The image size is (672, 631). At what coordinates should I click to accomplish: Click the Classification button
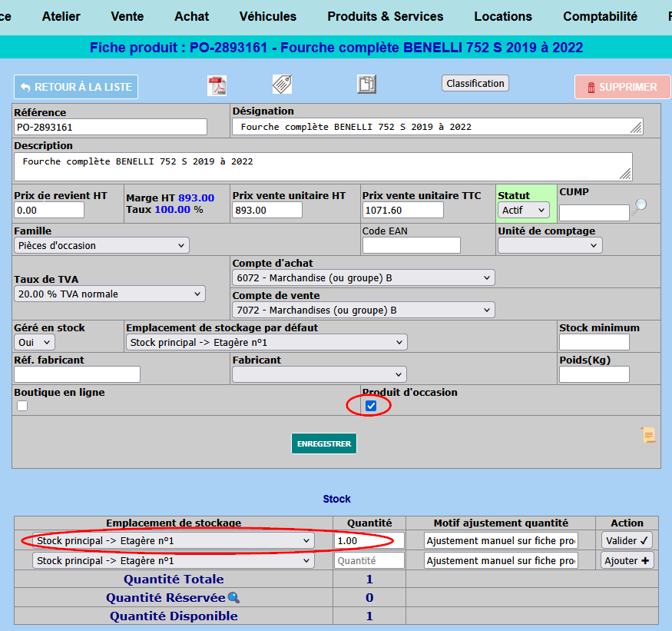coord(475,83)
